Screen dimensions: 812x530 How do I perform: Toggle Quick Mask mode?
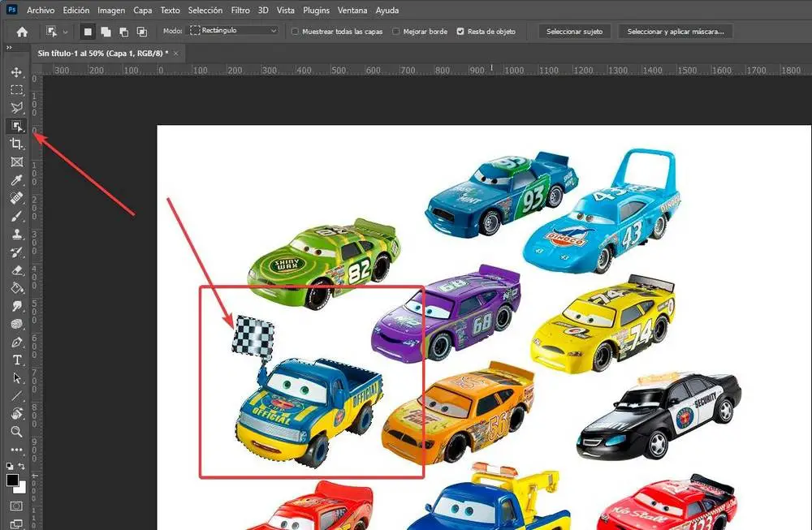point(16,506)
